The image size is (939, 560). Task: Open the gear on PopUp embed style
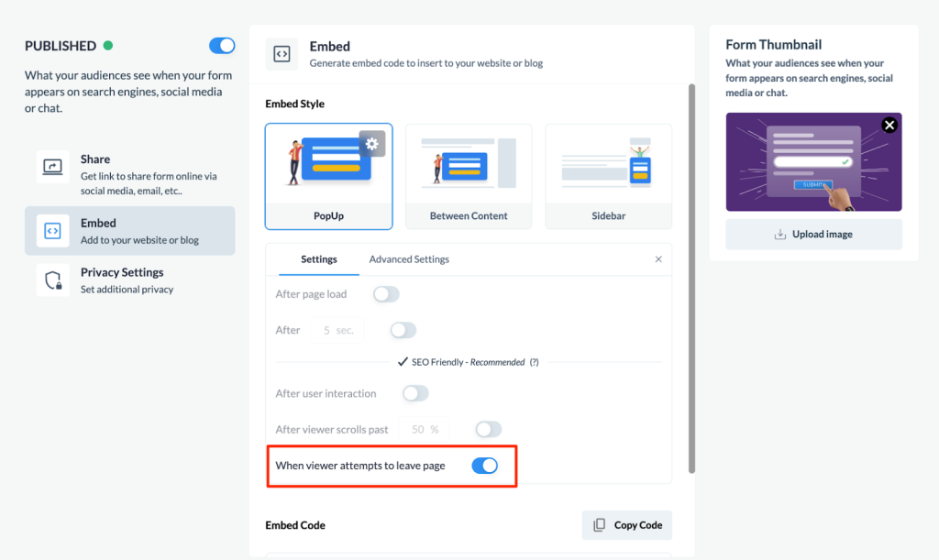[x=371, y=143]
